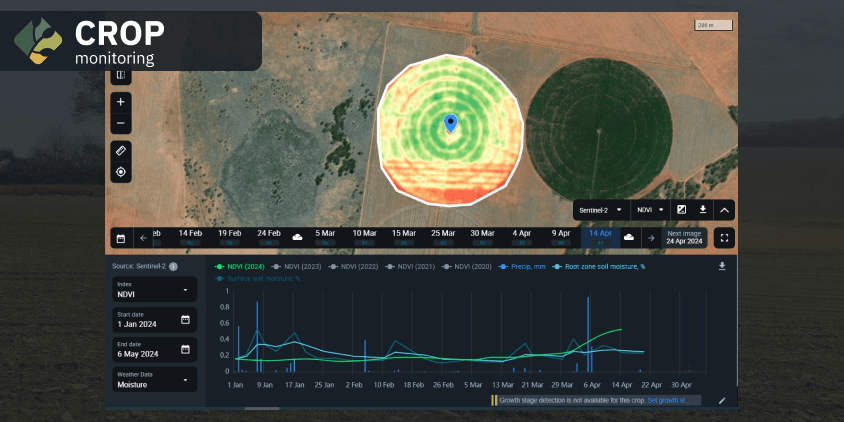Viewport: 844px width, 422px height.
Task: Zoom in the map with plus button
Action: coord(121,102)
